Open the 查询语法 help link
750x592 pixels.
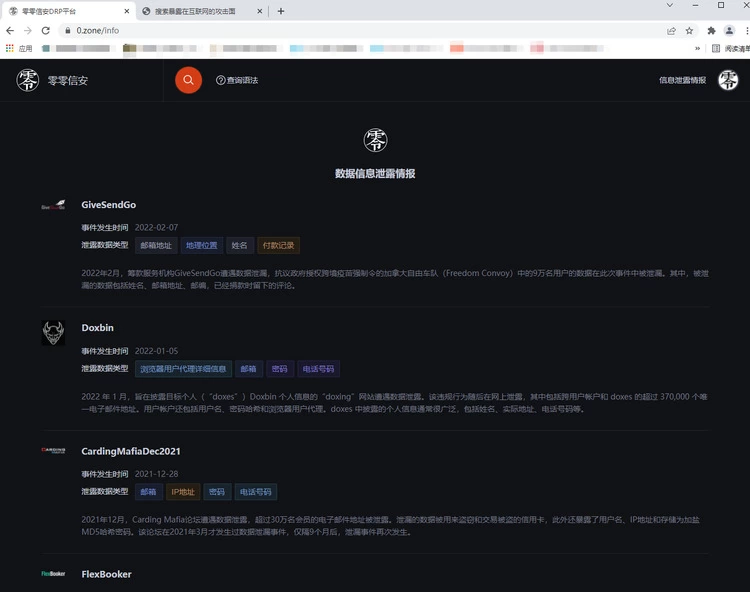(237, 80)
